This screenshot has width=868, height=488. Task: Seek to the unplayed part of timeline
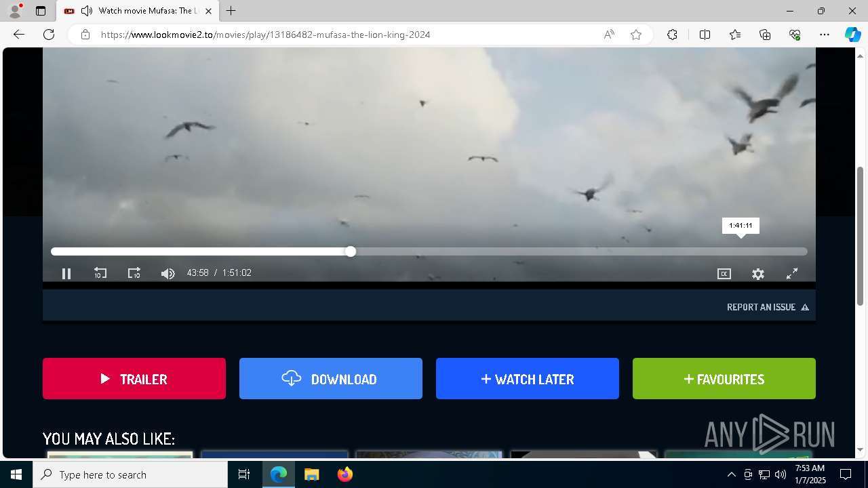(x=581, y=251)
